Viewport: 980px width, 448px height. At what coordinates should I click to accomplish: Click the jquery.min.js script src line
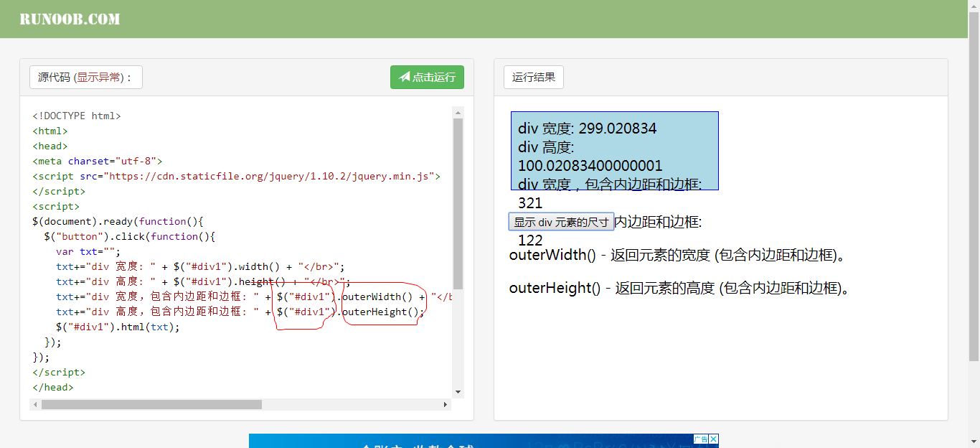pyautogui.click(x=237, y=176)
